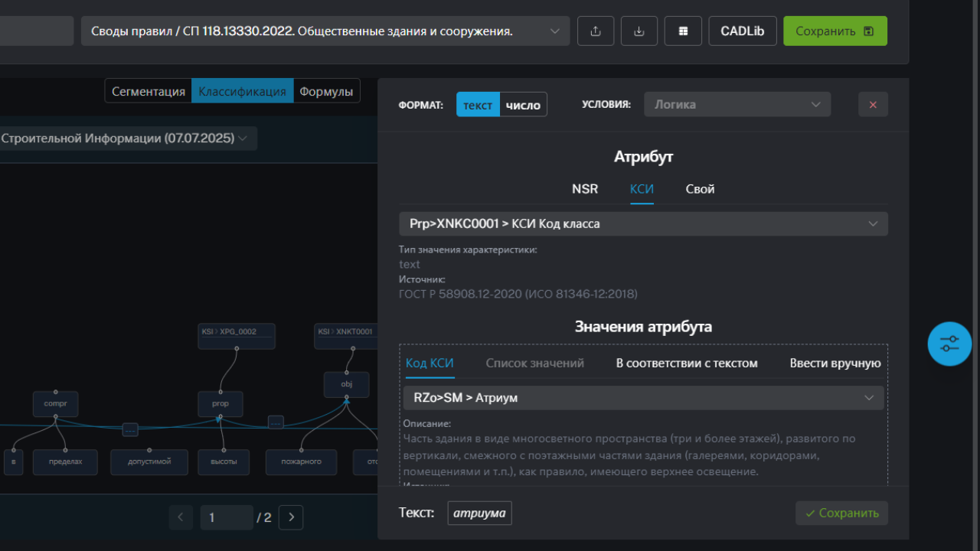This screenshot has height=551, width=980.
Task: Switch format to 'число'
Action: (524, 105)
